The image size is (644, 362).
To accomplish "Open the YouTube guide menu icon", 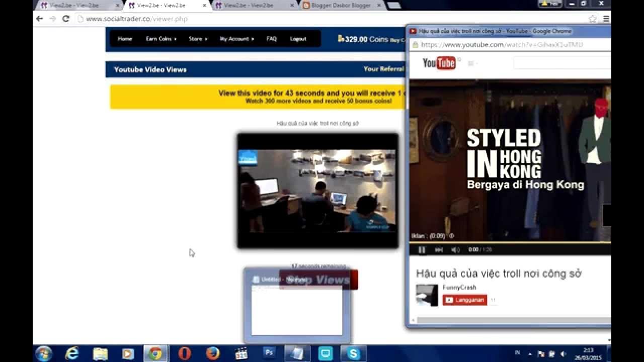I will click(472, 63).
